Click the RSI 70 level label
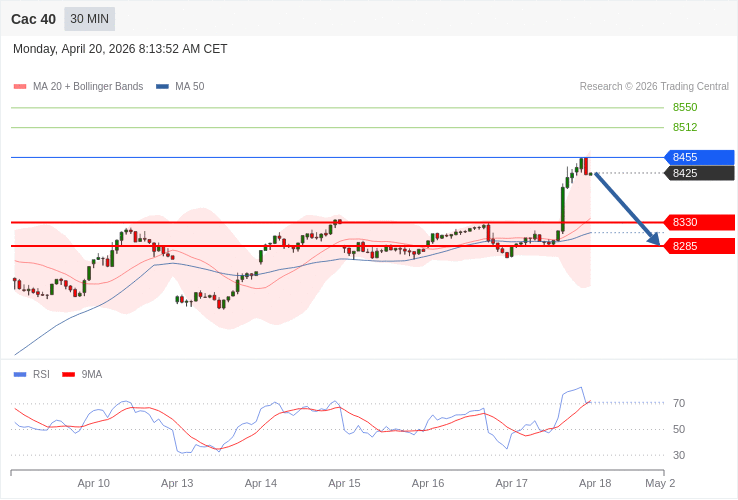Image resolution: width=738 pixels, height=500 pixels. (x=679, y=403)
